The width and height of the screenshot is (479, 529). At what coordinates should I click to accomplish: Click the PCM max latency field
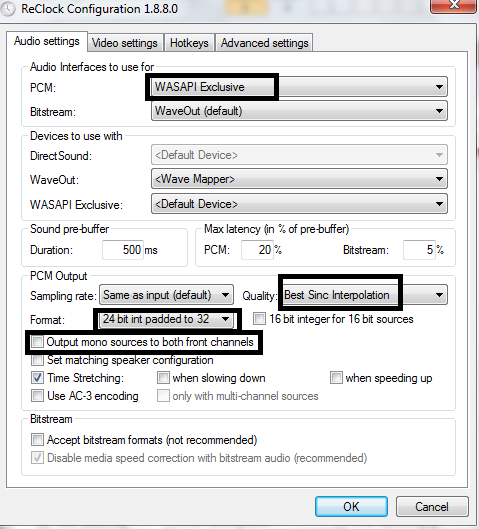(257, 250)
